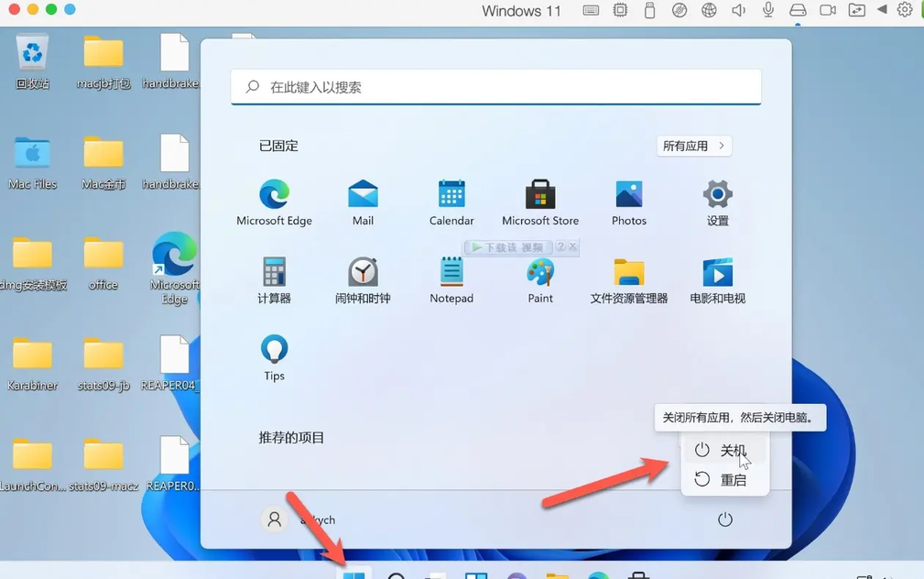The width and height of the screenshot is (924, 579).
Task: Open Microsoft Store from pinned apps
Action: (x=540, y=202)
